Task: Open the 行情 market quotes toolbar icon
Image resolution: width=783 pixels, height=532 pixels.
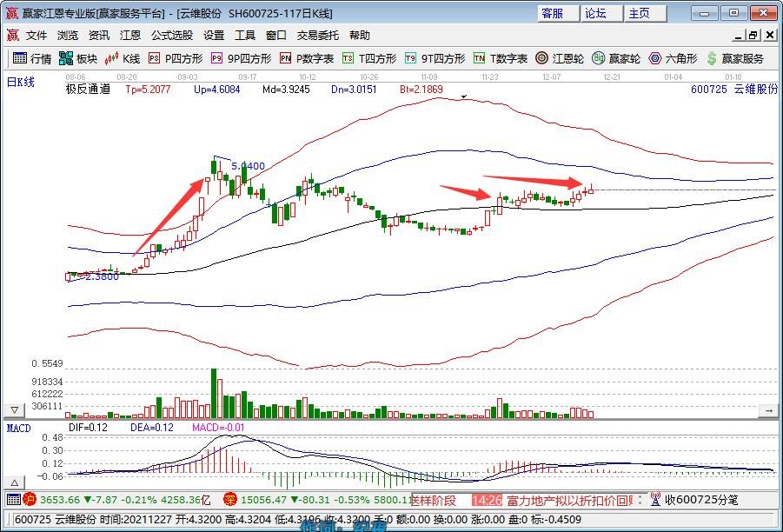Action: click(31, 59)
